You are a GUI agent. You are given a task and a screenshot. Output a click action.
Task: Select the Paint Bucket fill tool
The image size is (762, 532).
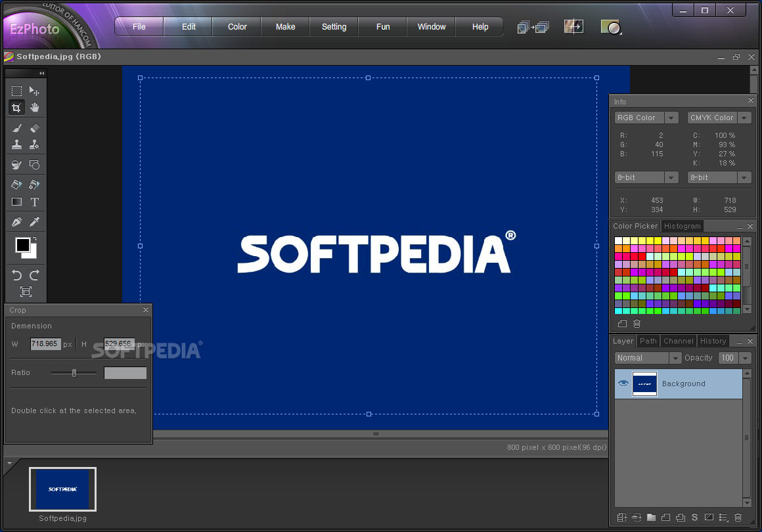pyautogui.click(x=16, y=185)
